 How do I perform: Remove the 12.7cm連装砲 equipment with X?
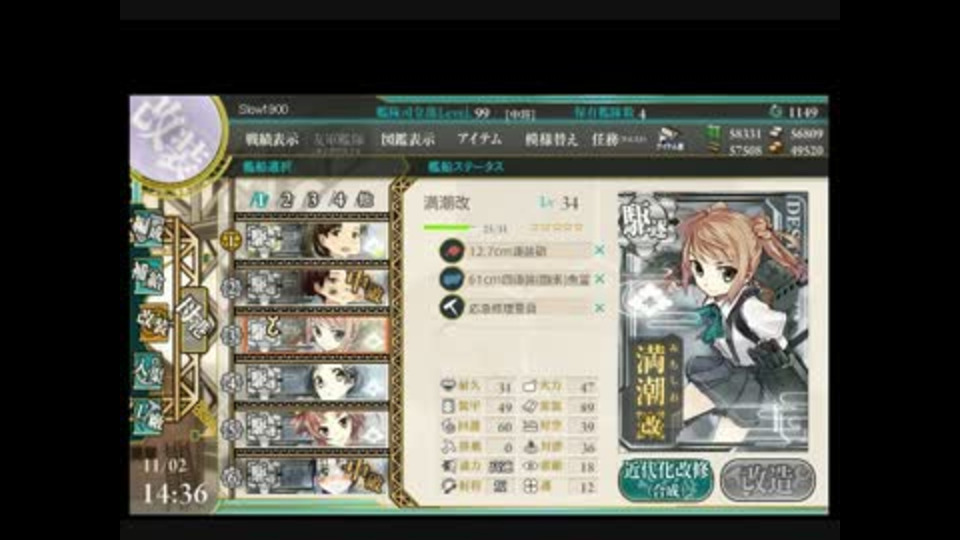click(599, 250)
